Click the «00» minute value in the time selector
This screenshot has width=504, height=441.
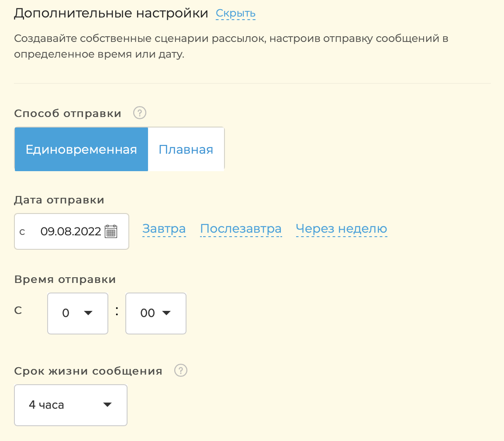(147, 313)
